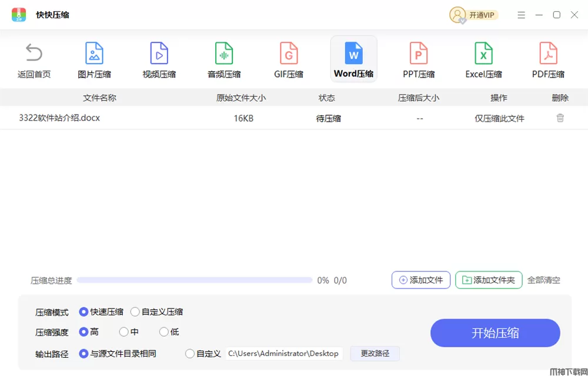The width and height of the screenshot is (588, 376).
Task: Open the GIF compression tool
Action: point(289,53)
